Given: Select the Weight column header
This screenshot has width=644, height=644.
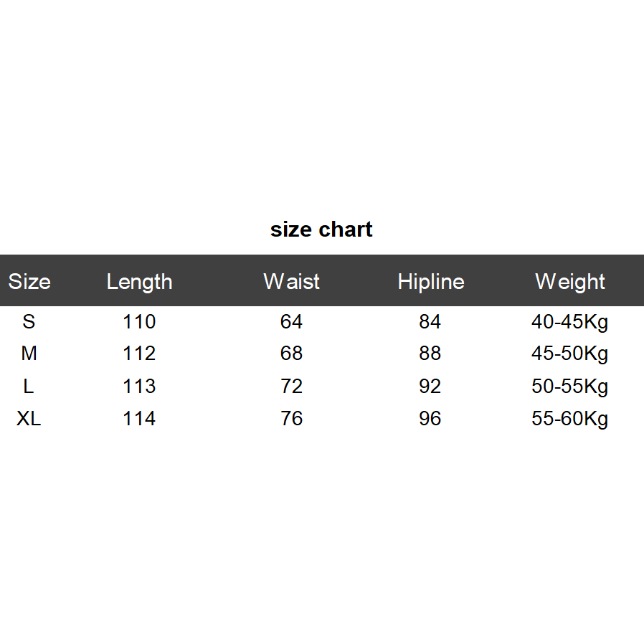Looking at the screenshot, I should click(570, 281).
